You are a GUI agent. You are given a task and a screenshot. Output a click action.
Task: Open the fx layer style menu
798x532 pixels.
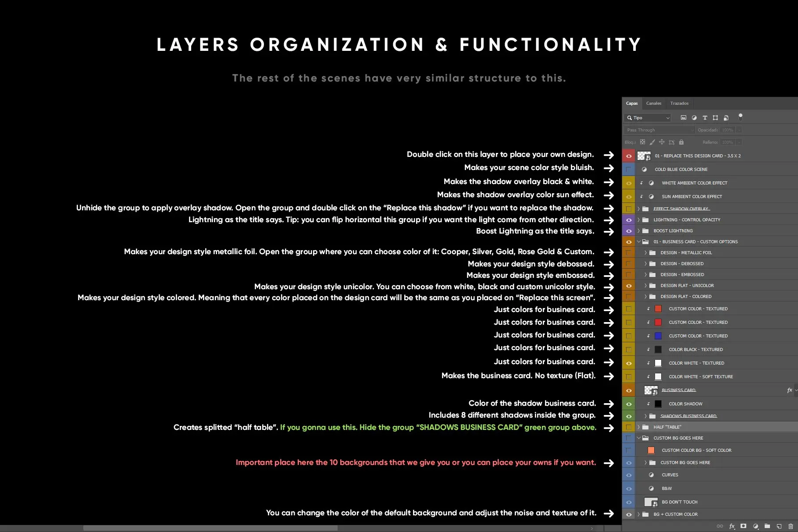732,526
